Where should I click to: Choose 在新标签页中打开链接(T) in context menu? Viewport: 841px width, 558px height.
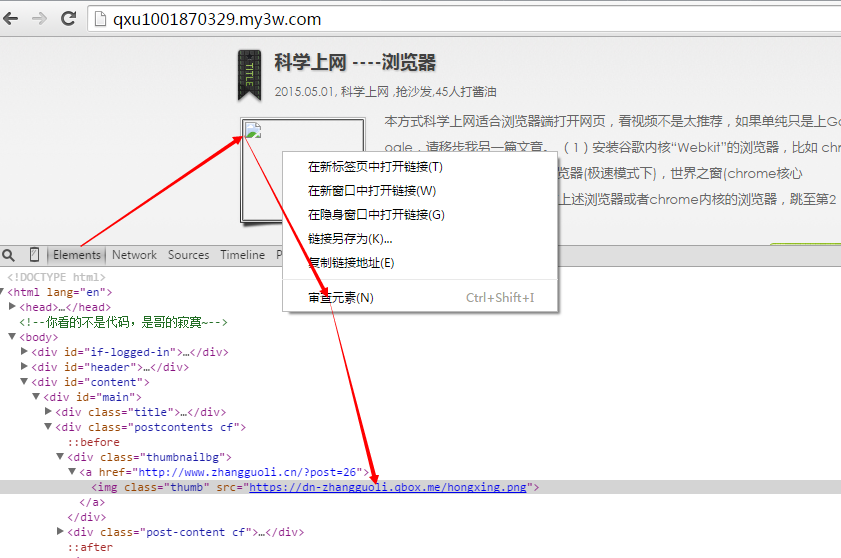coord(375,167)
